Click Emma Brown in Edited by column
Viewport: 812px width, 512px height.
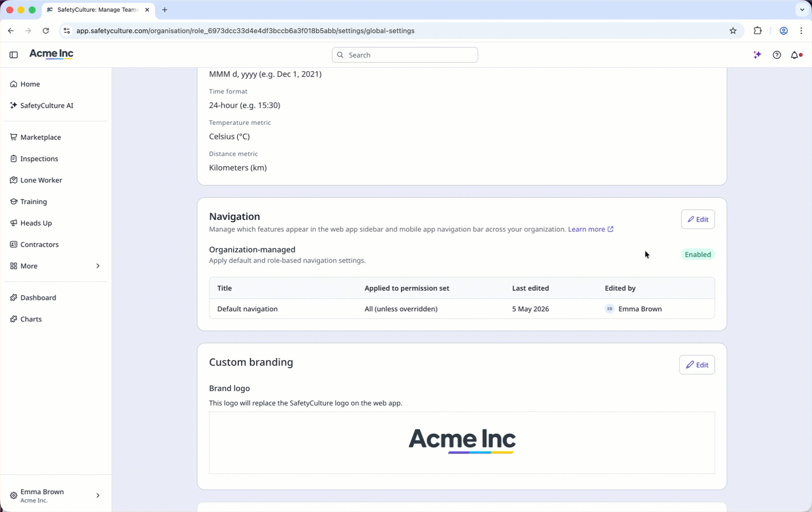pyautogui.click(x=640, y=309)
